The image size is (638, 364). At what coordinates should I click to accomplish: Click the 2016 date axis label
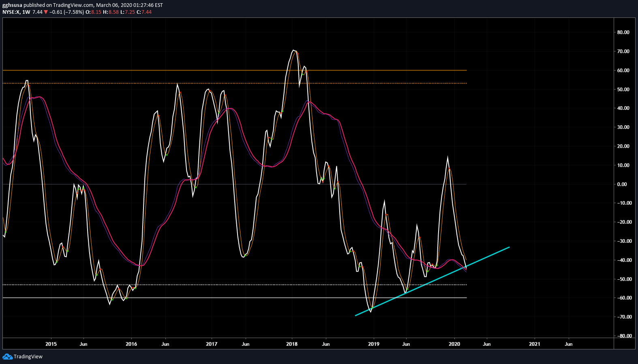pyautogui.click(x=131, y=344)
